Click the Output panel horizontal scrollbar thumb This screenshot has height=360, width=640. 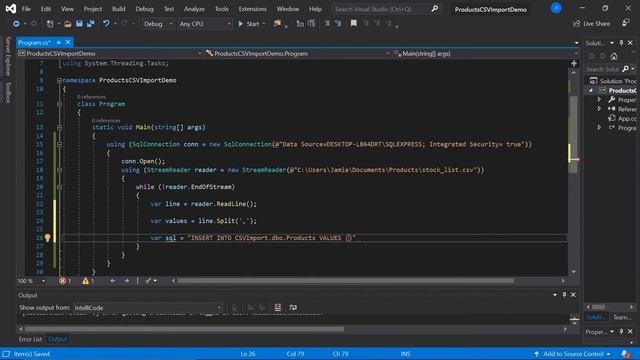click(184, 329)
